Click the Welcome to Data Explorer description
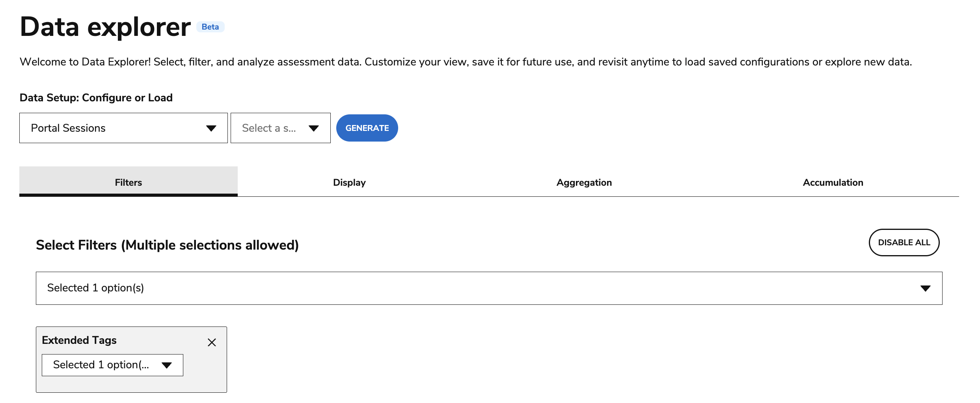Viewport: 980px width, 403px height. tap(466, 62)
